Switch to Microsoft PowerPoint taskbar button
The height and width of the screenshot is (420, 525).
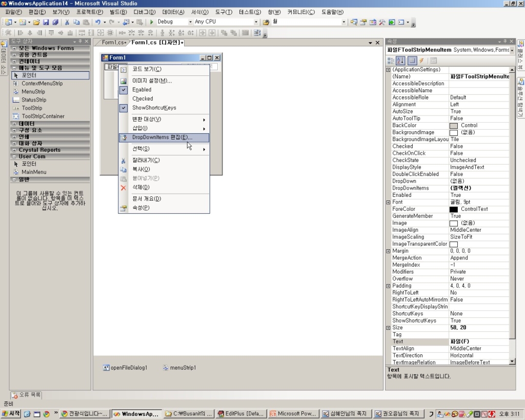[x=293, y=414]
